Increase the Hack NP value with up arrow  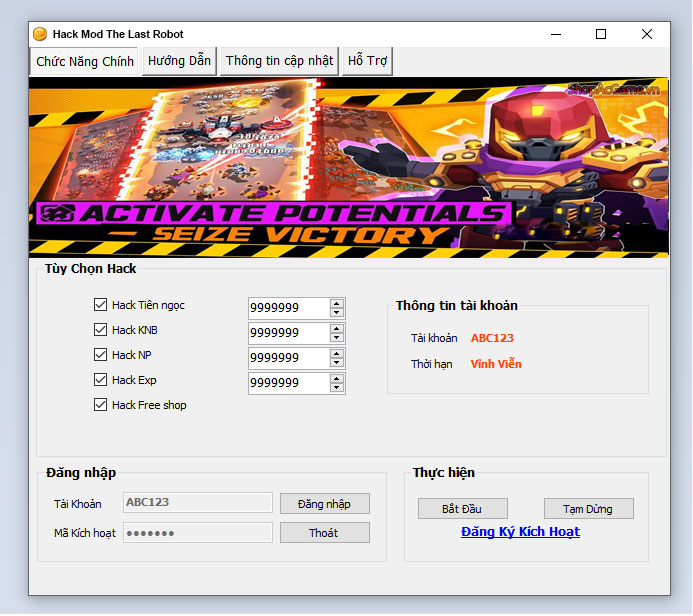[x=337, y=354]
